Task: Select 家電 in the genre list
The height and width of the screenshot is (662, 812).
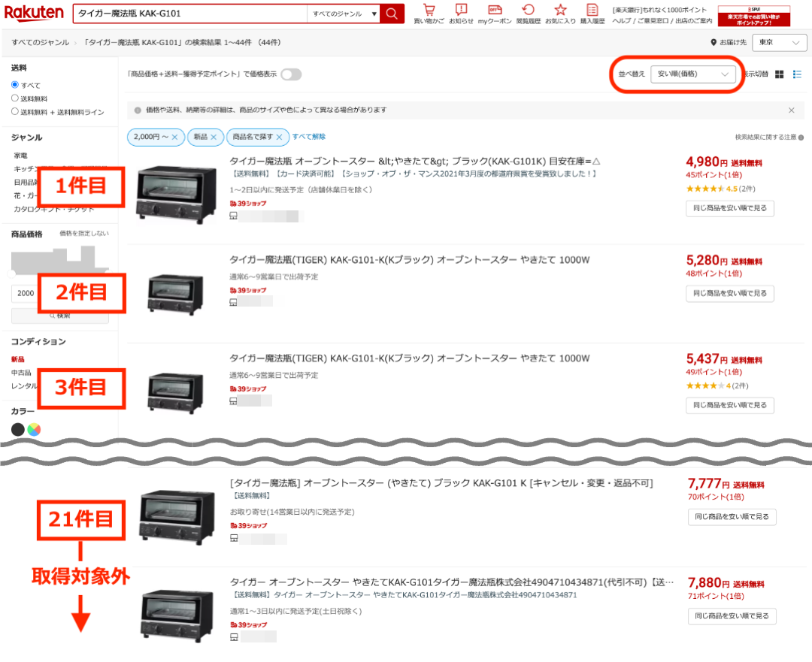Action: (x=21, y=155)
